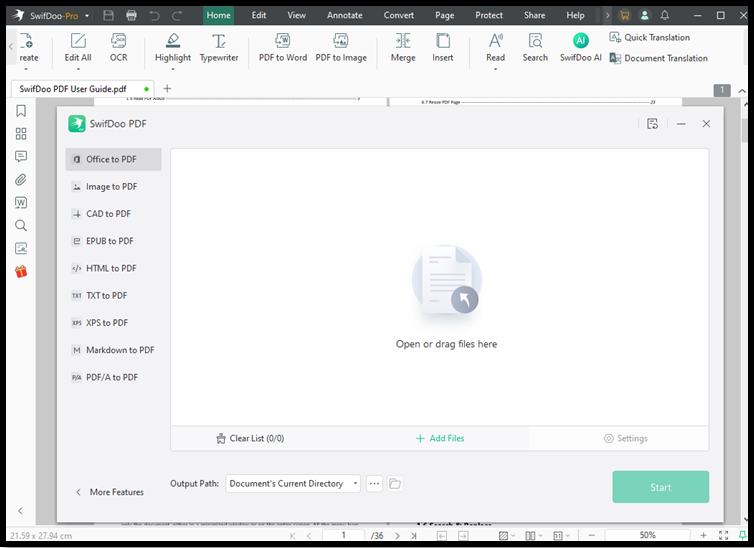
Task: Open the page Thumbnails sidebar panel
Action: (x=21, y=134)
